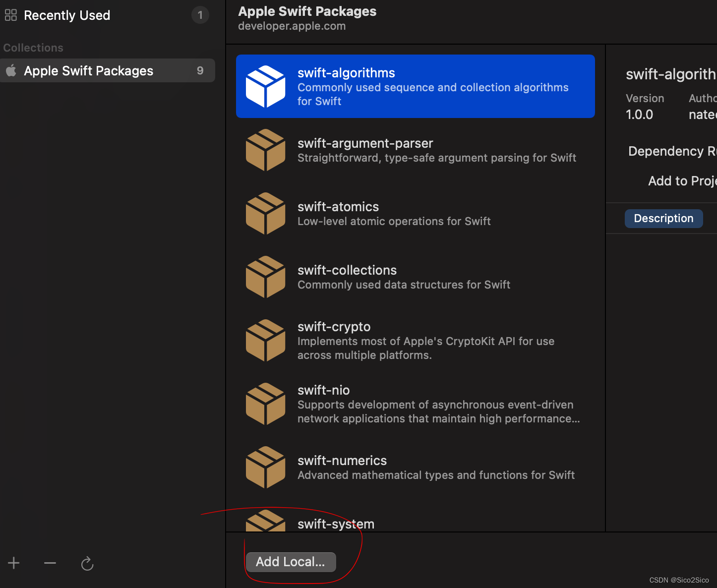Click the swift-algorithms heading in details pane
The width and height of the screenshot is (717, 588).
(x=671, y=74)
